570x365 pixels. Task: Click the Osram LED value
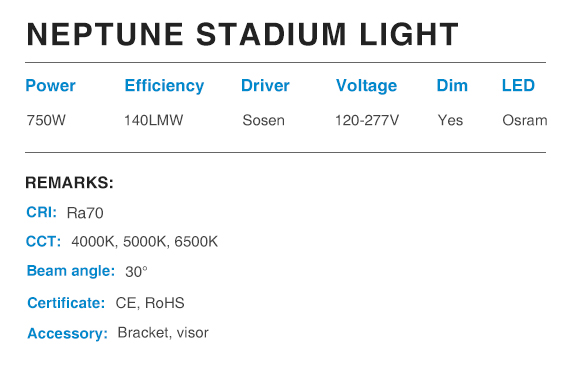click(525, 120)
